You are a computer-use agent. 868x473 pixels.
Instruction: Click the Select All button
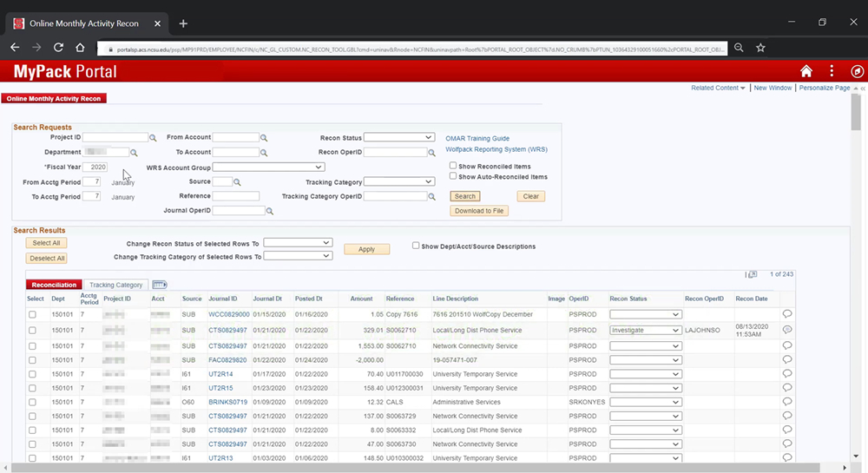(46, 243)
